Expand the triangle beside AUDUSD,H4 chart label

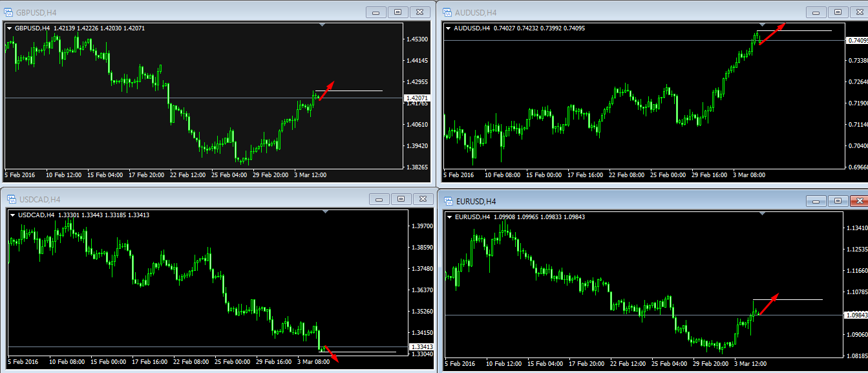(449, 28)
